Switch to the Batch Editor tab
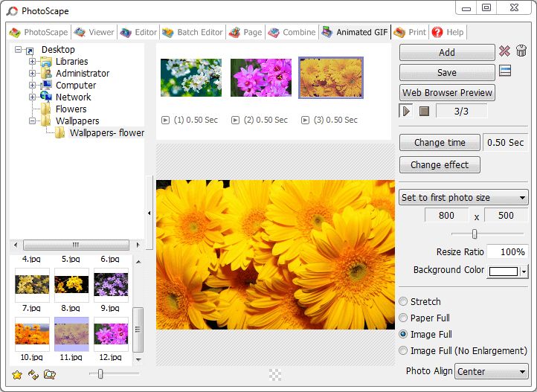 click(193, 33)
